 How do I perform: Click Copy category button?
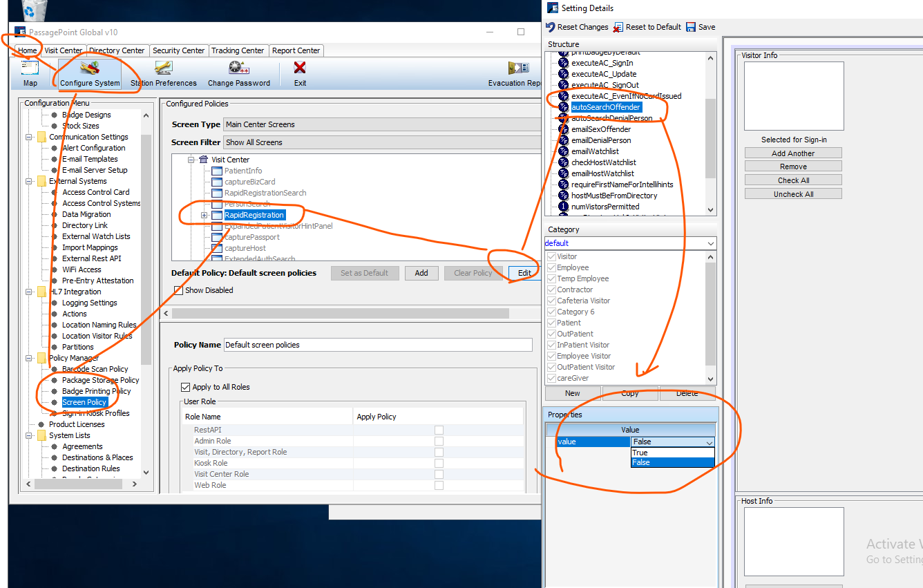click(x=630, y=393)
